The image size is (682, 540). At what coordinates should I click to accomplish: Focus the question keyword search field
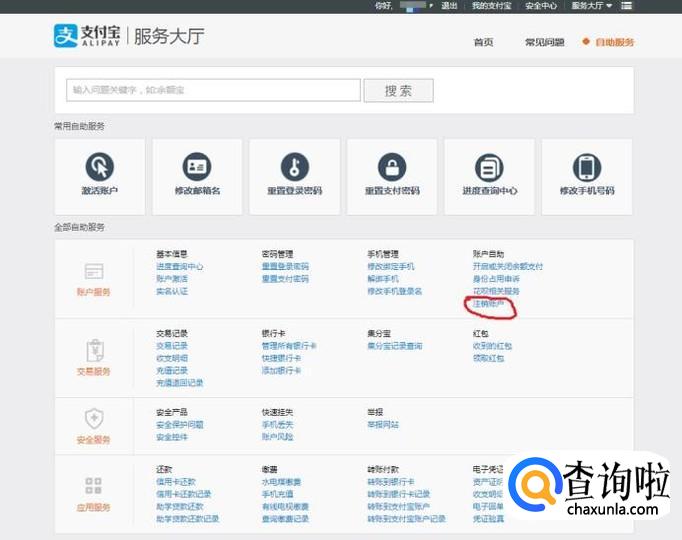pos(213,90)
